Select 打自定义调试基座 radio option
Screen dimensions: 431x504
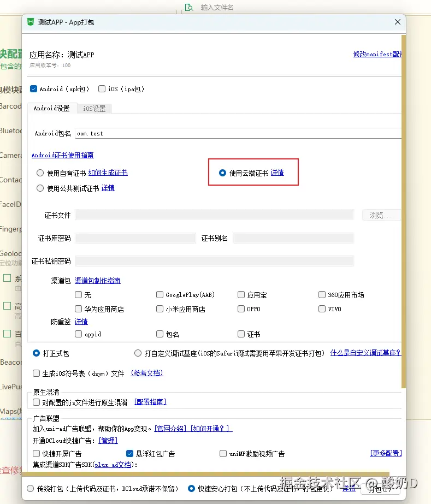coord(138,353)
